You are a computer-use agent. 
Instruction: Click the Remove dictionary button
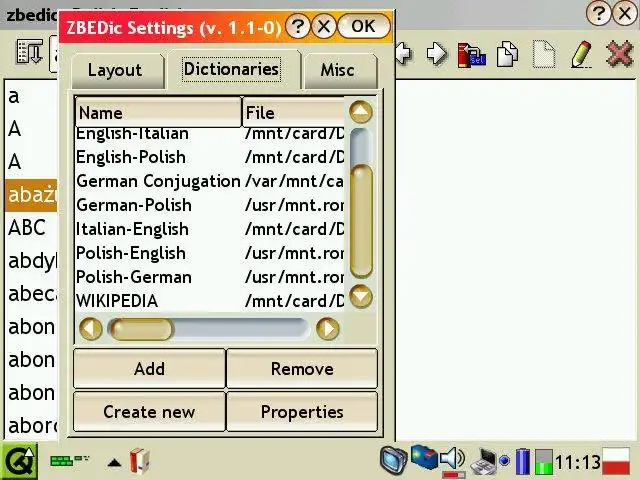coord(302,369)
